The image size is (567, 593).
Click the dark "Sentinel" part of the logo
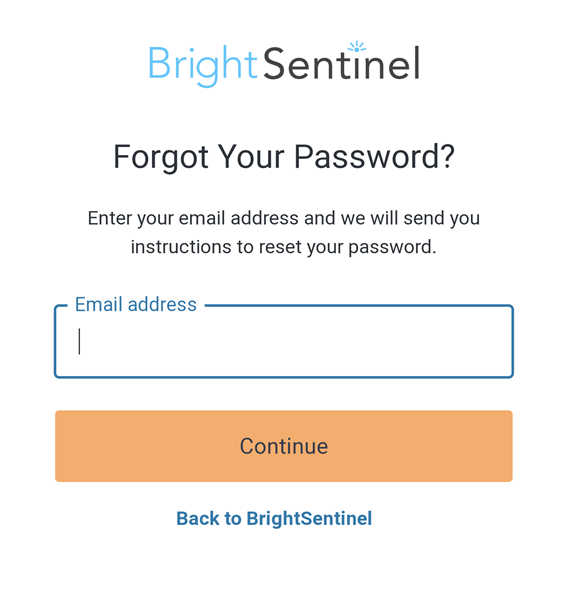point(342,63)
